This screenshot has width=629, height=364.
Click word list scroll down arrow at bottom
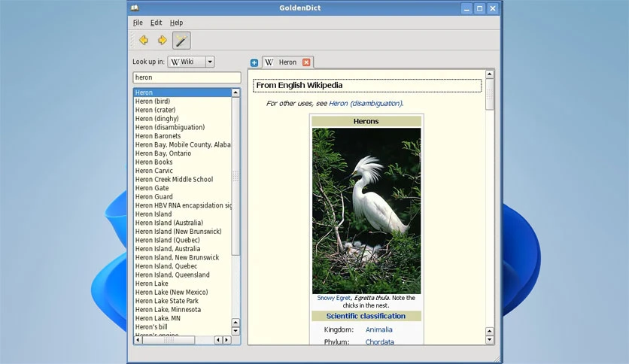click(235, 331)
